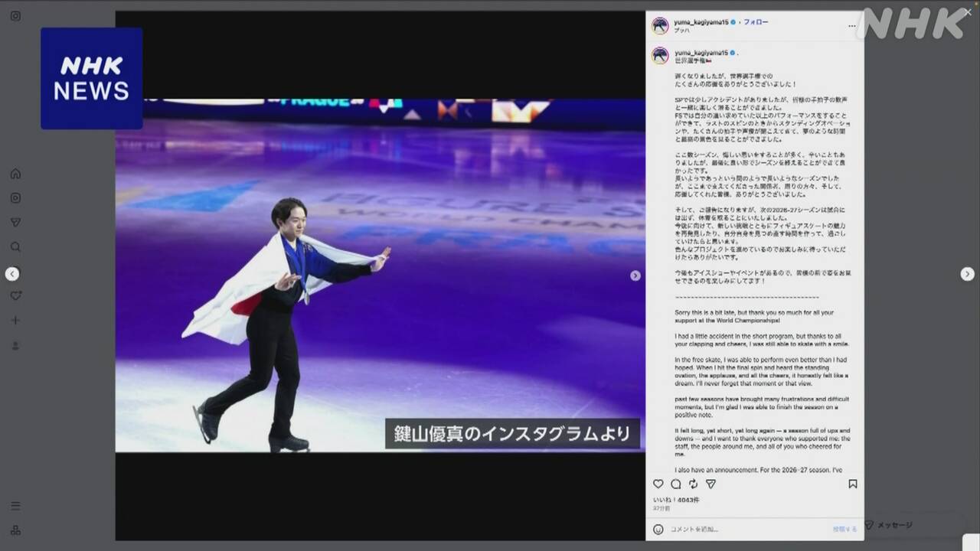Open Reels from the left sidebar
This screenshot has width=980, height=551.
(x=15, y=198)
